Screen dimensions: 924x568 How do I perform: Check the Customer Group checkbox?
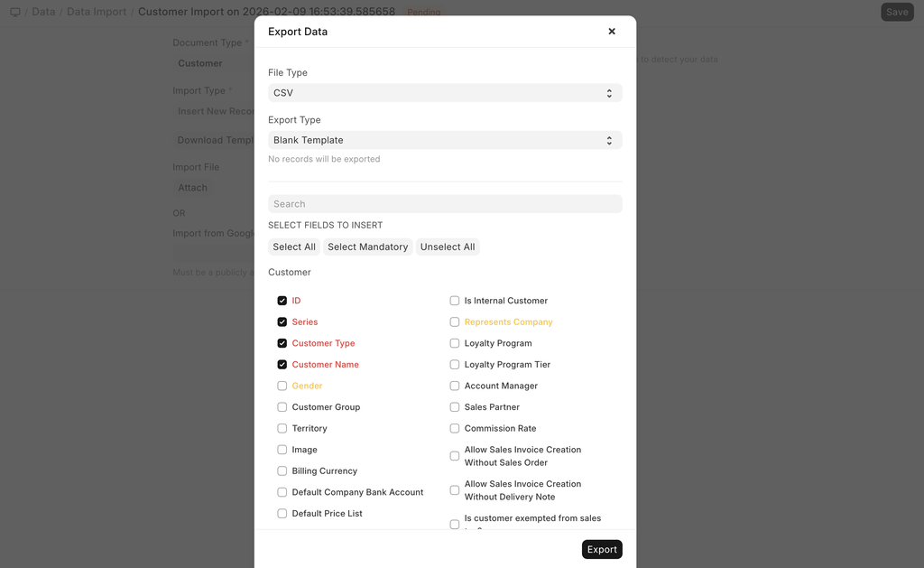click(282, 407)
